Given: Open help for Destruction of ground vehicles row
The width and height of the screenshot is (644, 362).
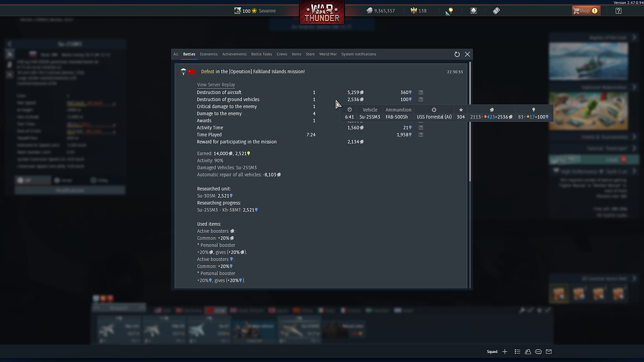Looking at the screenshot, I should 421,99.
